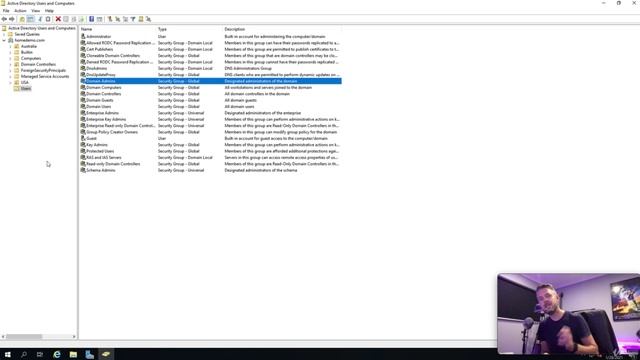The width and height of the screenshot is (640, 360).
Task: Expand the Builtin container node
Action: pyautogui.click(x=10, y=52)
